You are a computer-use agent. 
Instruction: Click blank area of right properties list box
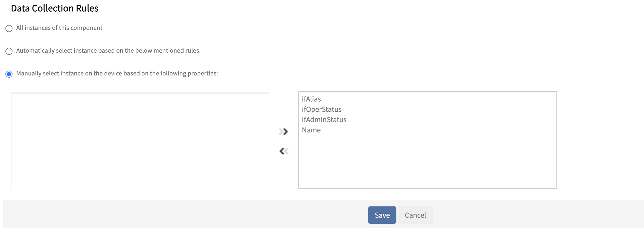pyautogui.click(x=427, y=163)
